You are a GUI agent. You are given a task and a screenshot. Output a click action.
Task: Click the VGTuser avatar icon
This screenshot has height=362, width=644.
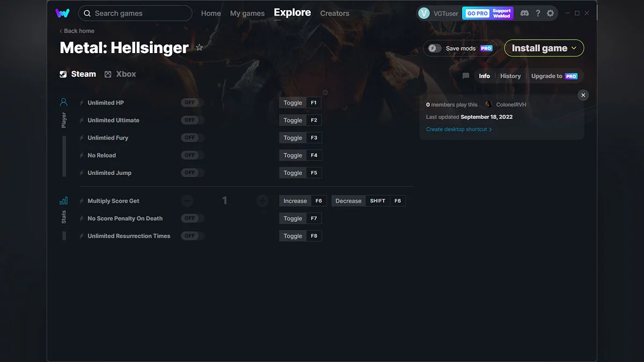click(x=424, y=13)
